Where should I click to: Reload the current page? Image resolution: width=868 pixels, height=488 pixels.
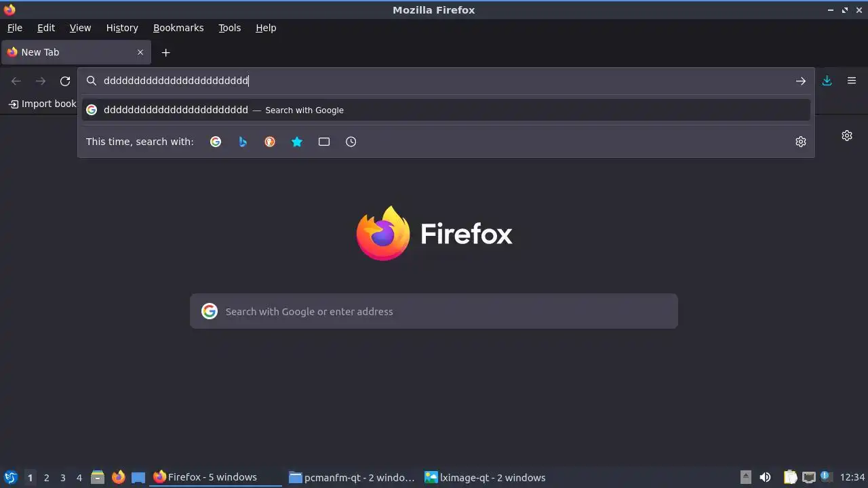coord(65,81)
